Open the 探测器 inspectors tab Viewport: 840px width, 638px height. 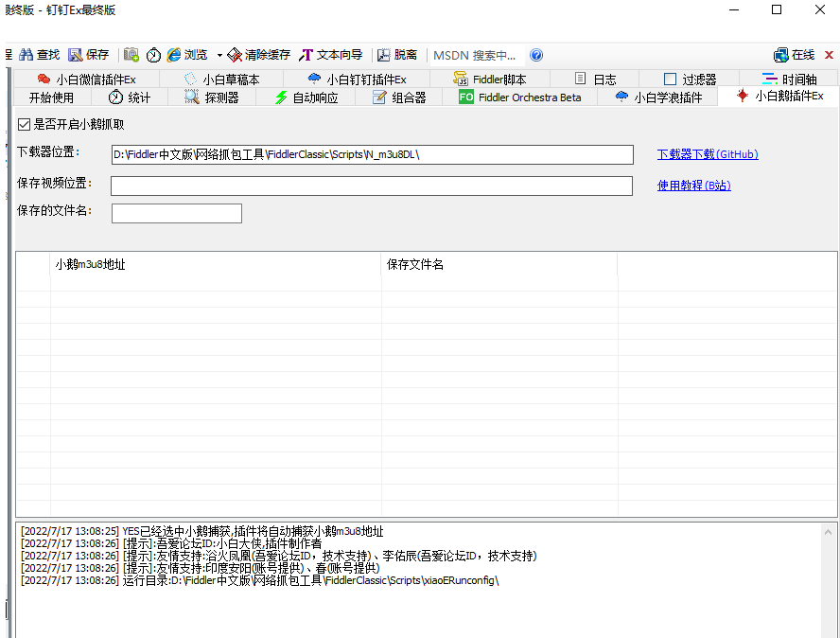pyautogui.click(x=212, y=97)
